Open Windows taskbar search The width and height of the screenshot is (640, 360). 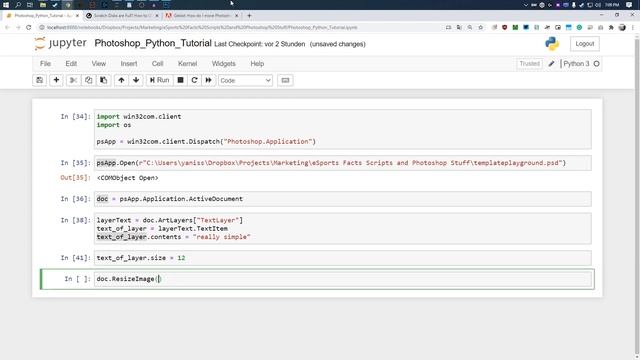(18, 5)
